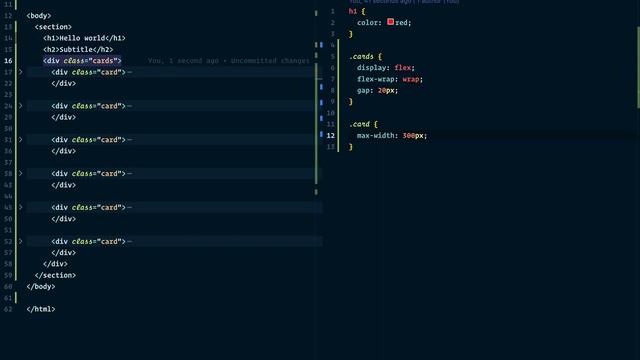
Task: Select line number 16 in HTML gutter
Action: 8,61
